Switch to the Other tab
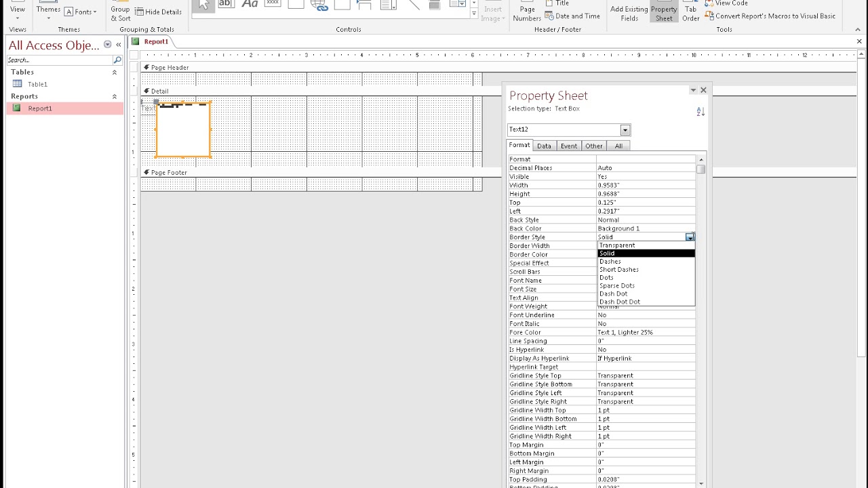This screenshot has height=488, width=868. pyautogui.click(x=594, y=146)
